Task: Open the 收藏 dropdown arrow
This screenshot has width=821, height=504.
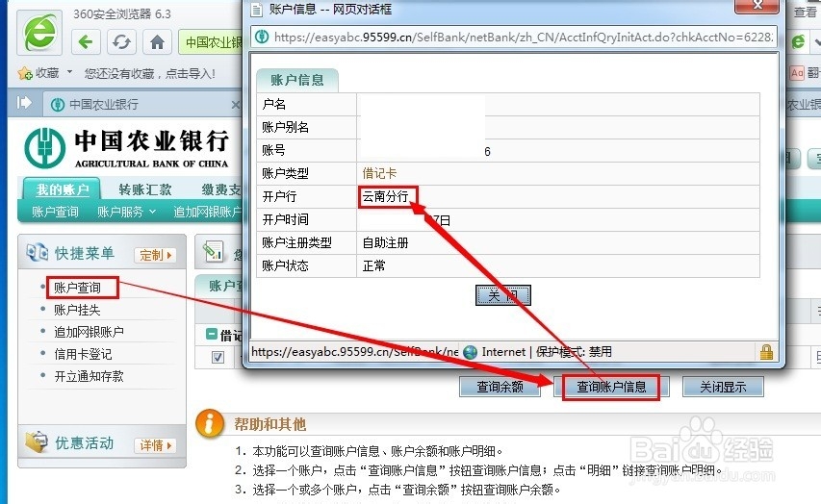Action: 69,72
